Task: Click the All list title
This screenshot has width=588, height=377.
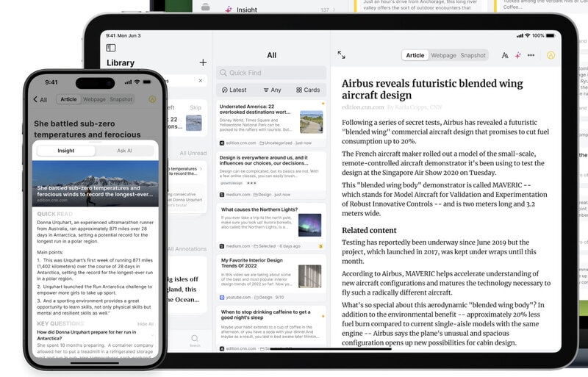Action: point(271,55)
